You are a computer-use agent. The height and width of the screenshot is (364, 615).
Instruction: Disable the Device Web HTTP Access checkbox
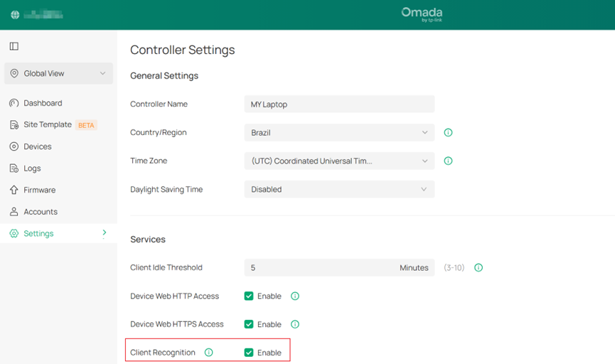pos(249,296)
